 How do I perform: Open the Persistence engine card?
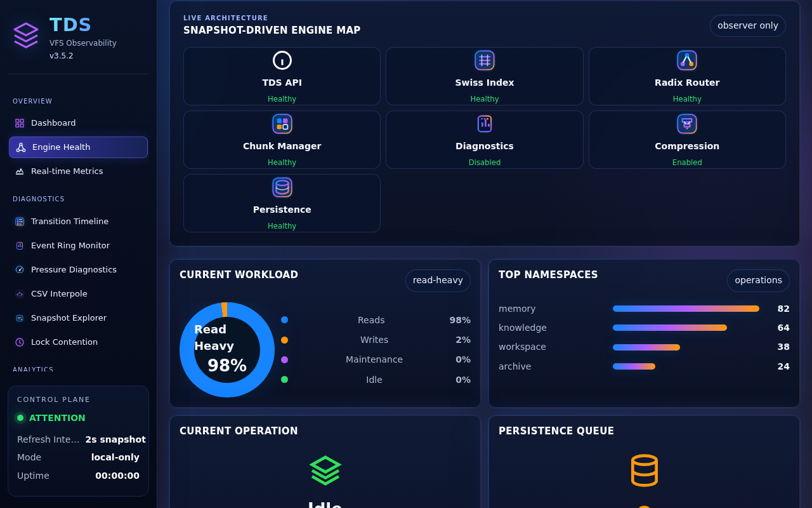[x=282, y=203]
